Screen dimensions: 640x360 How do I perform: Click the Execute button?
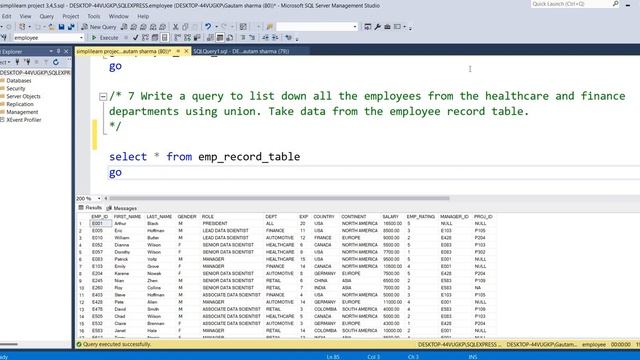click(x=105, y=38)
